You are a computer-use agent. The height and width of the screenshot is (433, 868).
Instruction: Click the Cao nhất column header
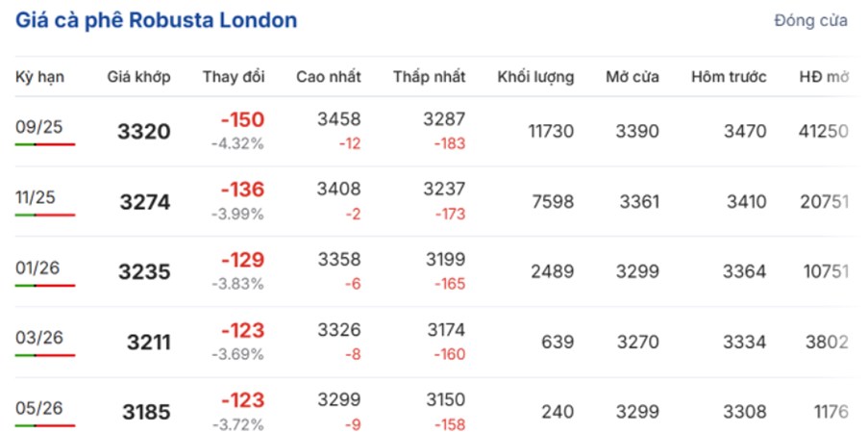pyautogui.click(x=329, y=77)
